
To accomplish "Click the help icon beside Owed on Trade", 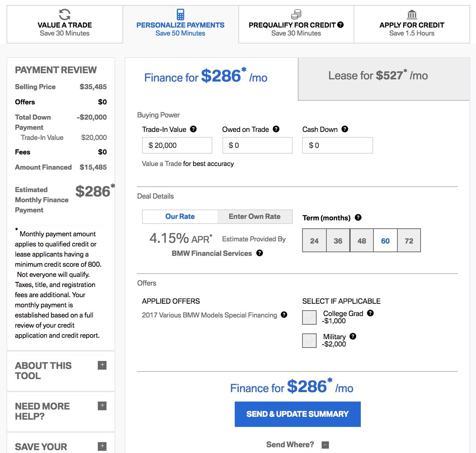I will [x=276, y=129].
